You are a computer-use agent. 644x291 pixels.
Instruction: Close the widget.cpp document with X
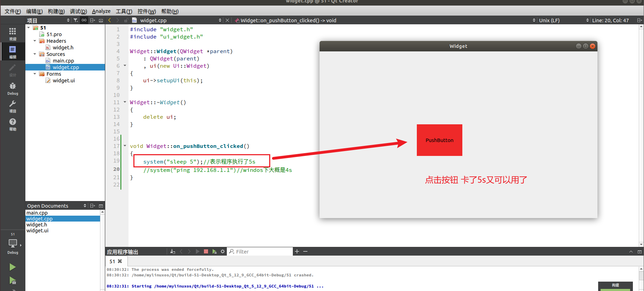tap(227, 20)
